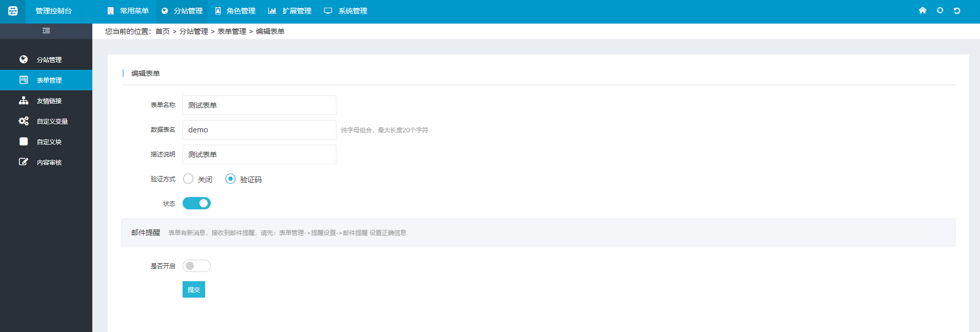Click the gears icon beside 自定义变量

click(x=24, y=121)
